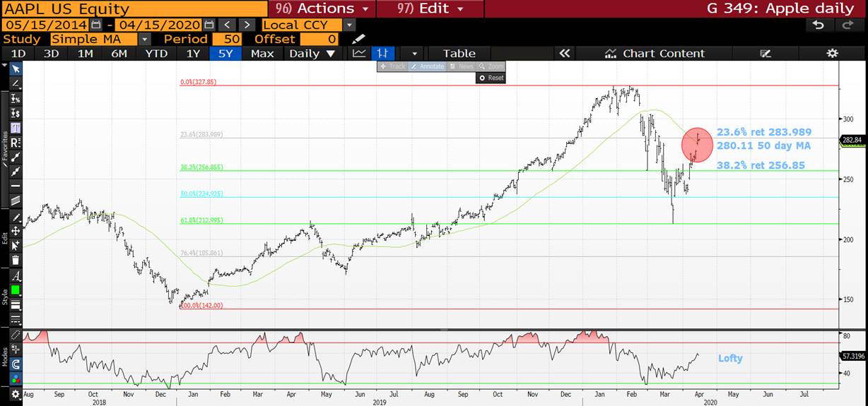
Task: Click the Annotate mode button
Action: pyautogui.click(x=428, y=66)
